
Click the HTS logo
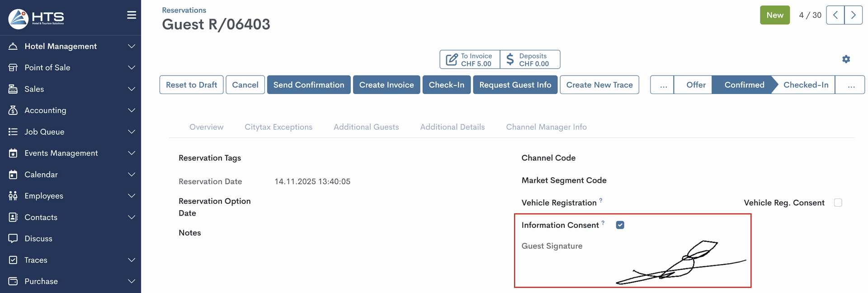[36, 19]
